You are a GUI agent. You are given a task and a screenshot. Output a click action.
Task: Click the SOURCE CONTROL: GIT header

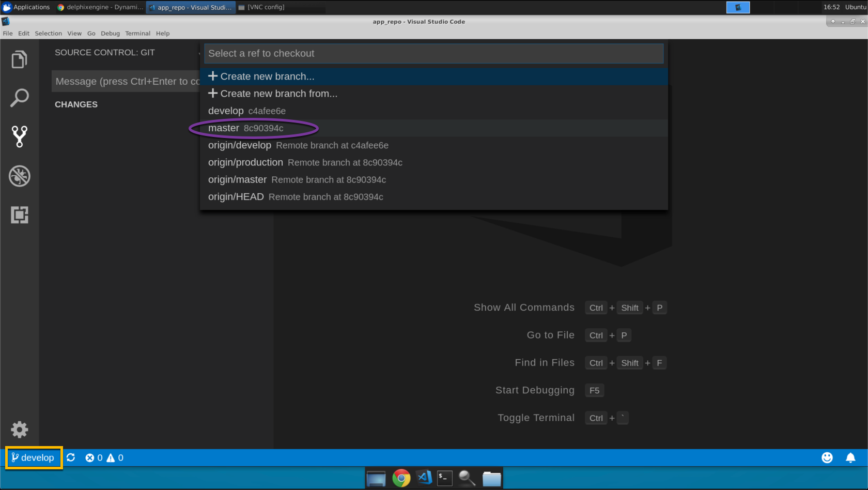(105, 52)
